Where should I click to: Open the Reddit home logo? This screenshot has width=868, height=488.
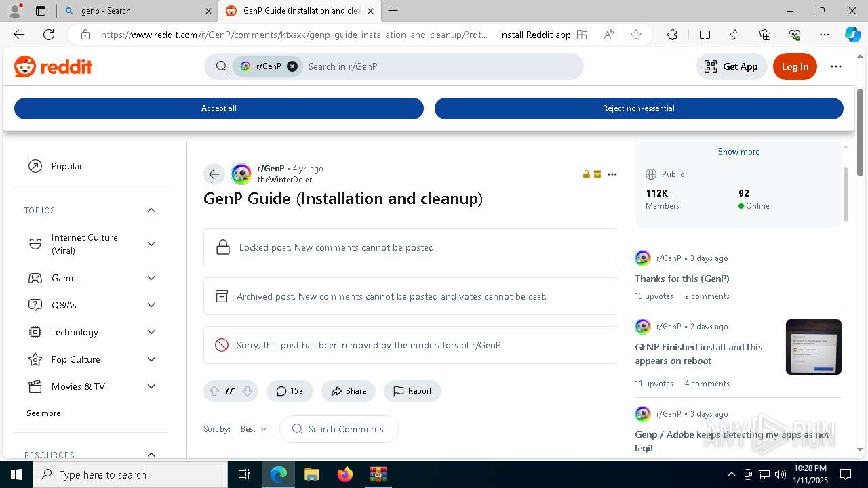coord(53,66)
